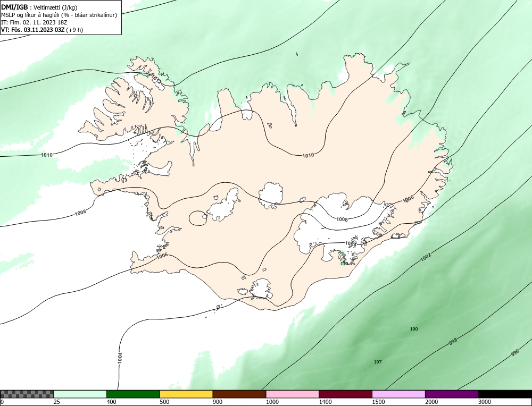
Task: Pick the dark red 1400–1500 legend swatch
Action: [345, 394]
